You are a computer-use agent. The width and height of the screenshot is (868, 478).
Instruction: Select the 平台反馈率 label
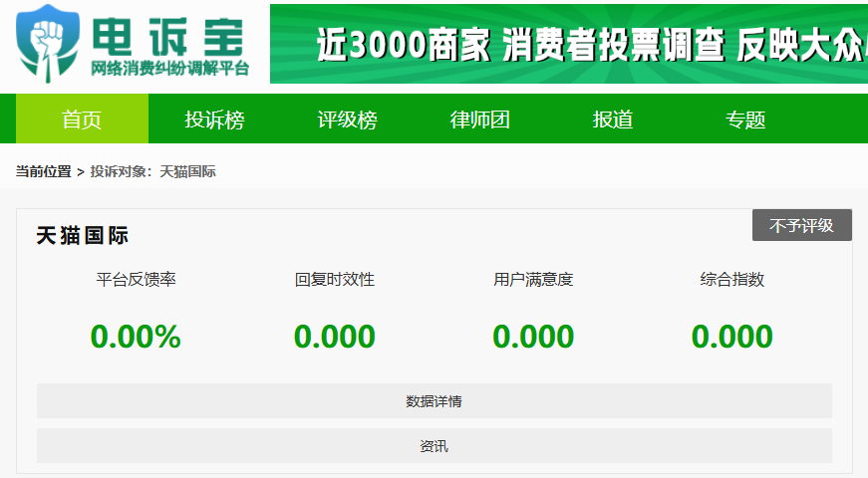tap(136, 280)
